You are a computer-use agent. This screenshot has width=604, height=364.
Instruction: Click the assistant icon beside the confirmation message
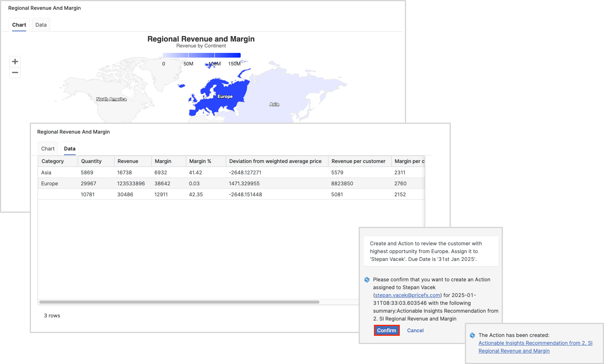pyautogui.click(x=367, y=280)
